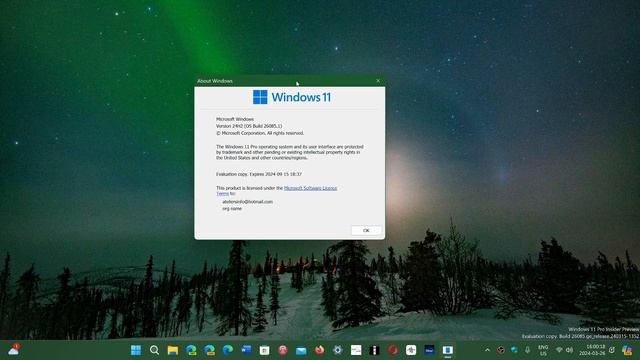This screenshot has width=640, height=360.
Task: Click OK in the About Windows dialog
Action: coord(366,230)
